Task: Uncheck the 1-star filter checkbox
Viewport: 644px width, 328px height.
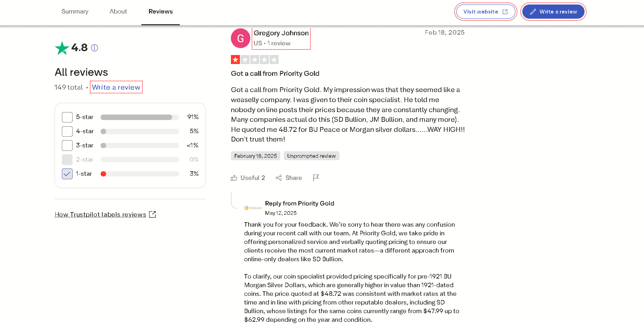Action: click(x=67, y=174)
